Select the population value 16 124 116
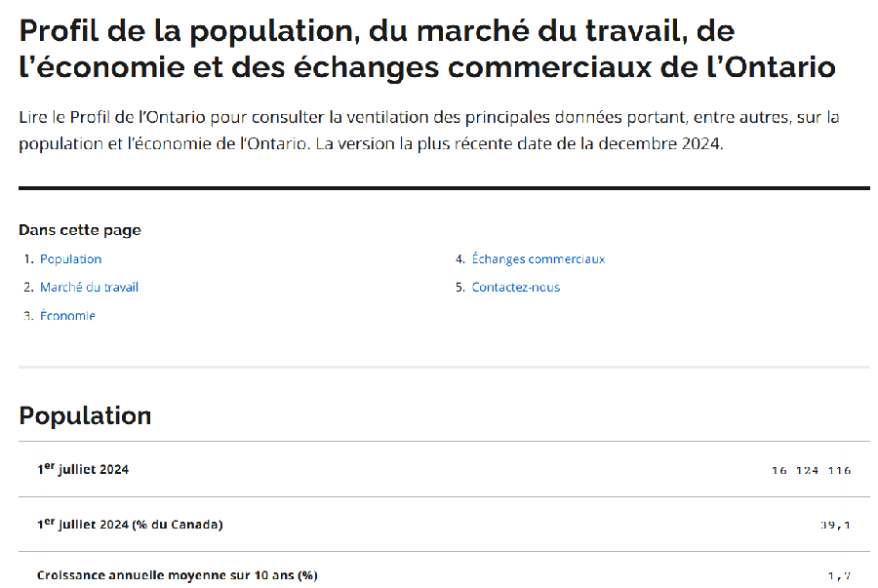Viewport: 878px width, 588px height. click(811, 471)
